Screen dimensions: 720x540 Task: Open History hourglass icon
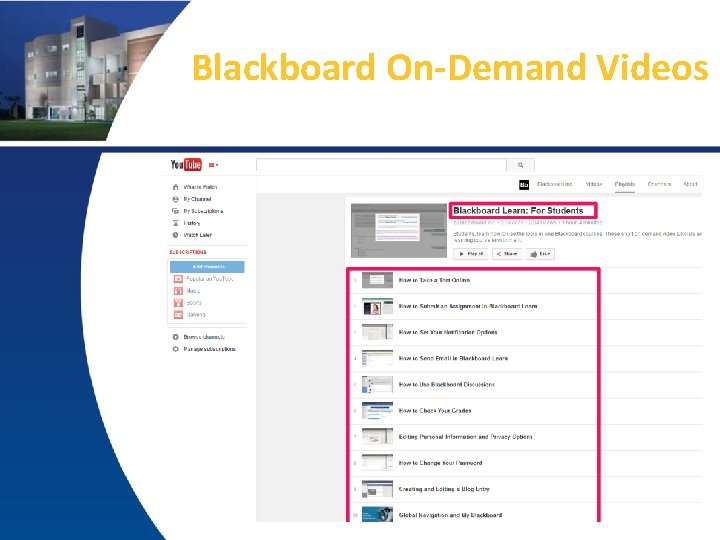[175, 223]
